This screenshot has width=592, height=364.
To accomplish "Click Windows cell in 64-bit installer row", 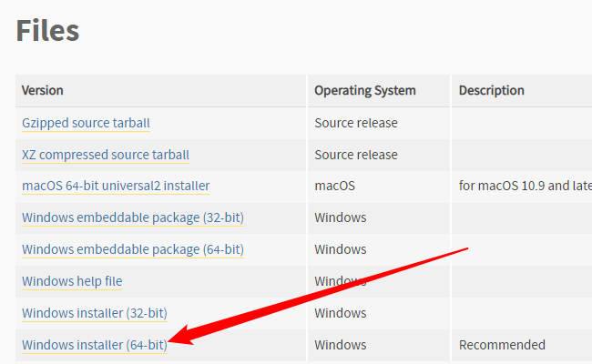I will click(x=341, y=345).
